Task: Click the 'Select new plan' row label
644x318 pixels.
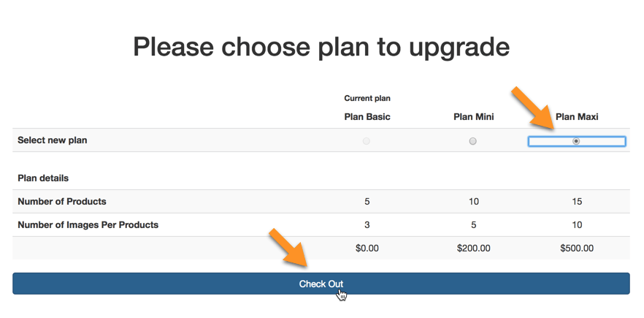Action: pyautogui.click(x=53, y=140)
